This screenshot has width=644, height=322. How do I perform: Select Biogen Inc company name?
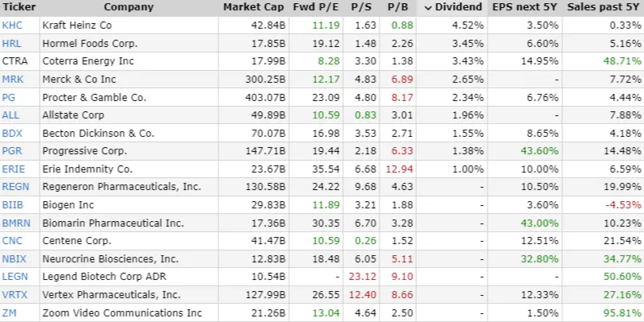[67, 205]
